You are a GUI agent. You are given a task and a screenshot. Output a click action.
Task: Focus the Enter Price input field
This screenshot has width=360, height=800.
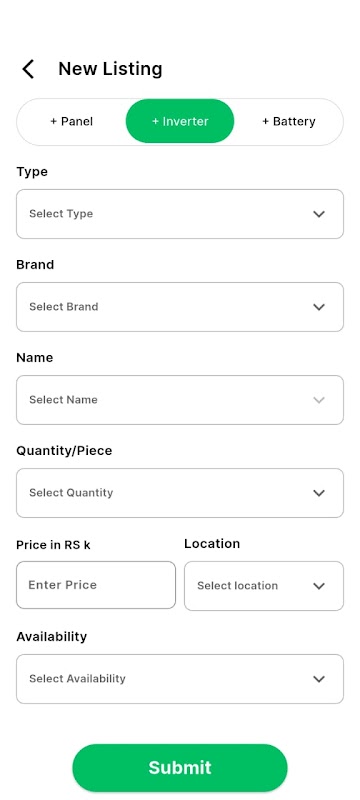click(96, 585)
